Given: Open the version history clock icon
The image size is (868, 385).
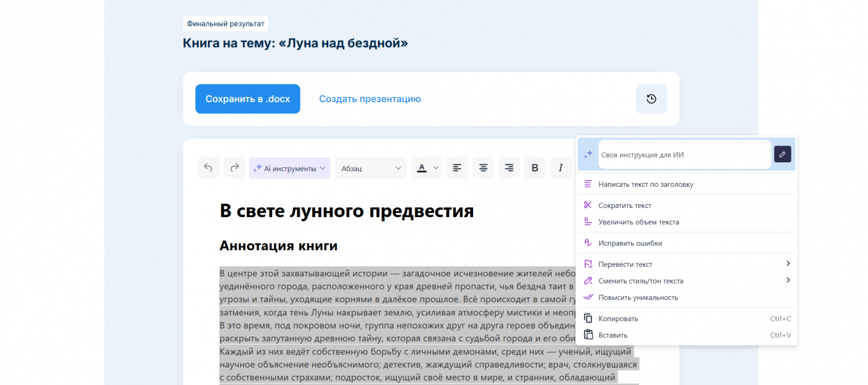Looking at the screenshot, I should click(651, 99).
